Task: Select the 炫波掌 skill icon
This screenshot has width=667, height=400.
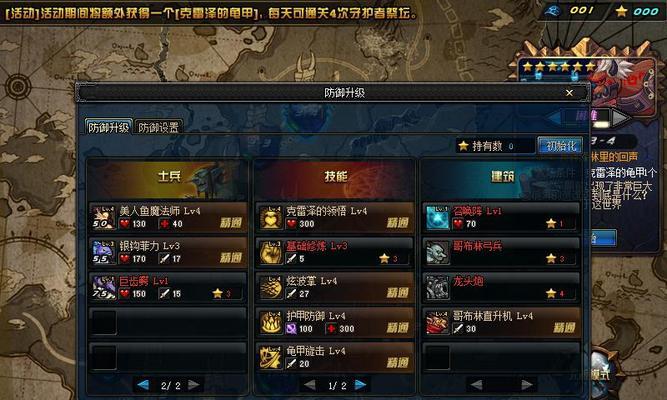Action: click(271, 287)
